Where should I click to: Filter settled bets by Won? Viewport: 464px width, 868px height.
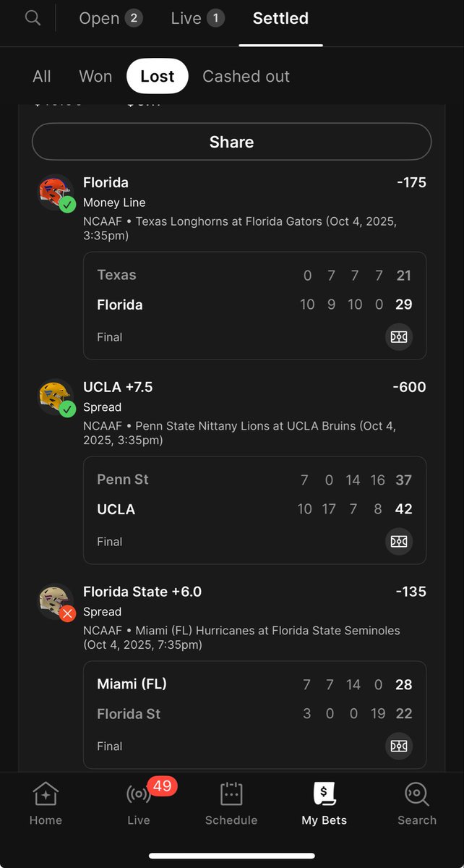95,77
